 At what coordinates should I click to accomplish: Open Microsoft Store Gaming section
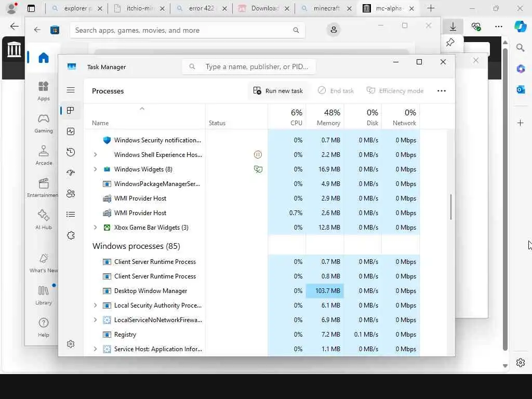[x=44, y=124]
